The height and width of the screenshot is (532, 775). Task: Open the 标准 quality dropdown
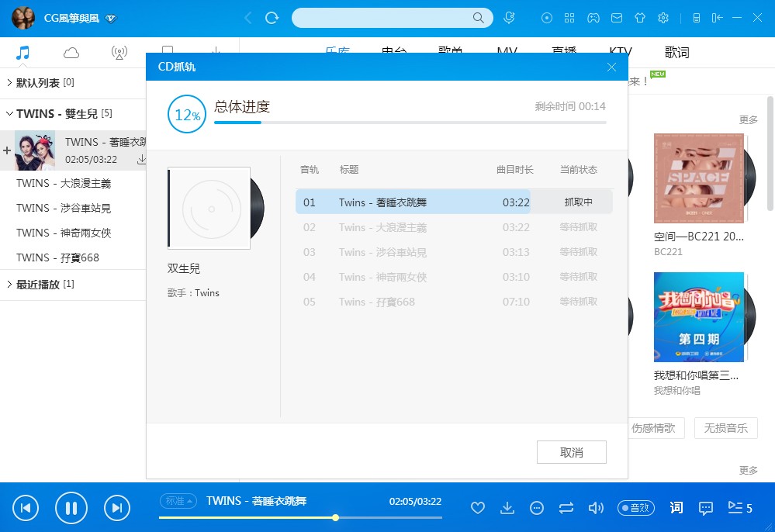178,501
